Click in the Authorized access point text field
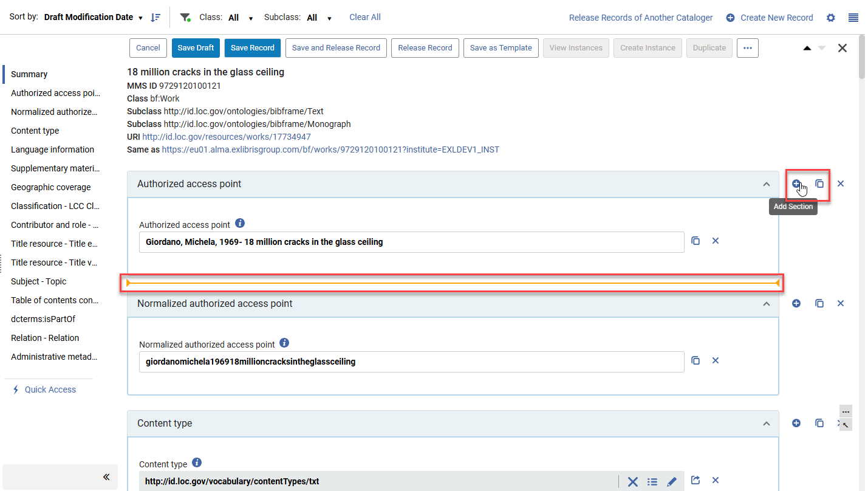868x491 pixels. [x=411, y=242]
